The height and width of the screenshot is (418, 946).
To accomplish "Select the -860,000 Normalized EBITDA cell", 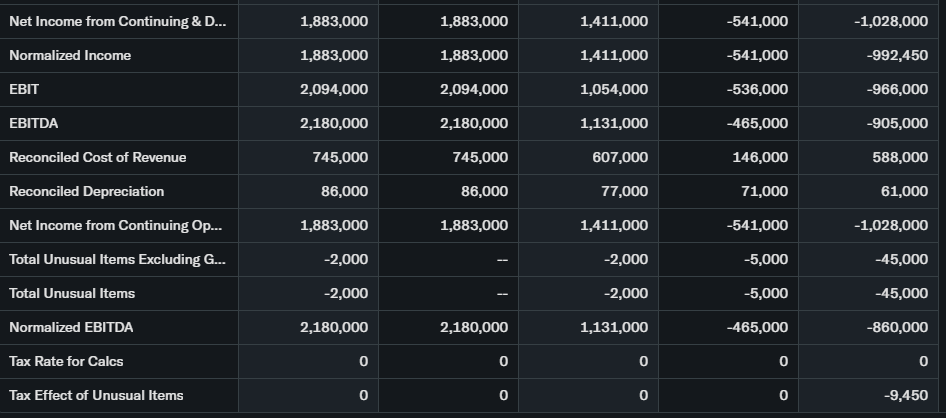I will [893, 328].
